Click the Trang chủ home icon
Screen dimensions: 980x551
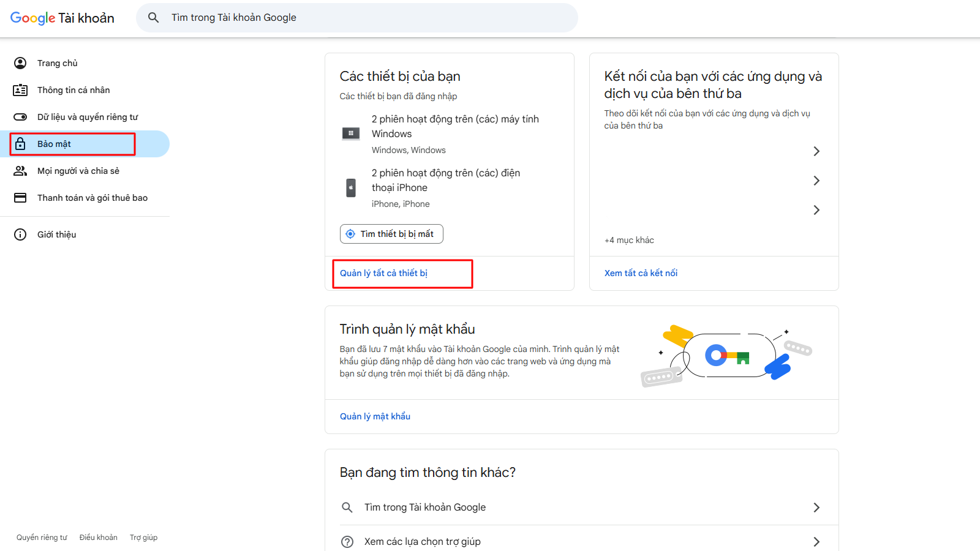(20, 62)
